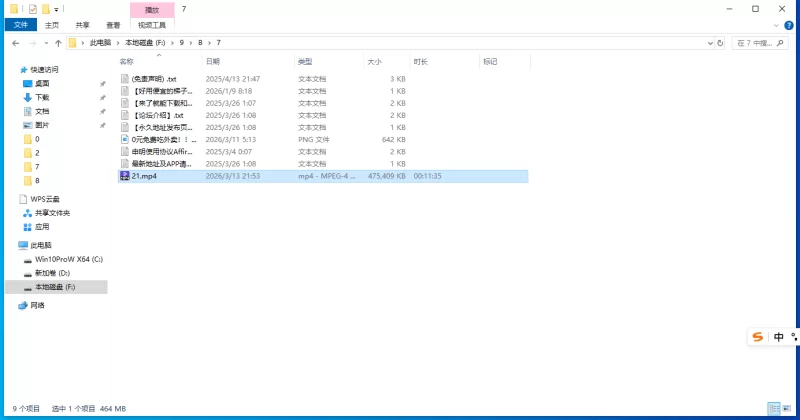This screenshot has width=800, height=420.
Task: Click 此电脑 in the address breadcrumb
Action: (102, 43)
